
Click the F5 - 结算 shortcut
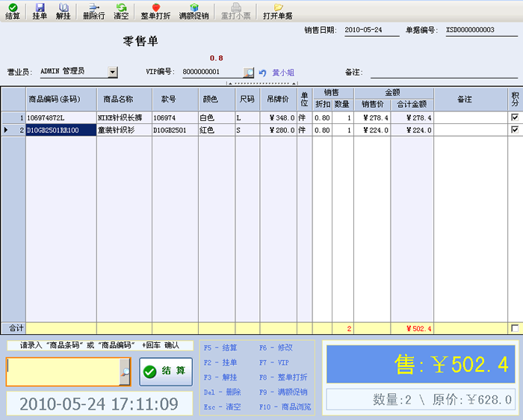click(x=220, y=348)
